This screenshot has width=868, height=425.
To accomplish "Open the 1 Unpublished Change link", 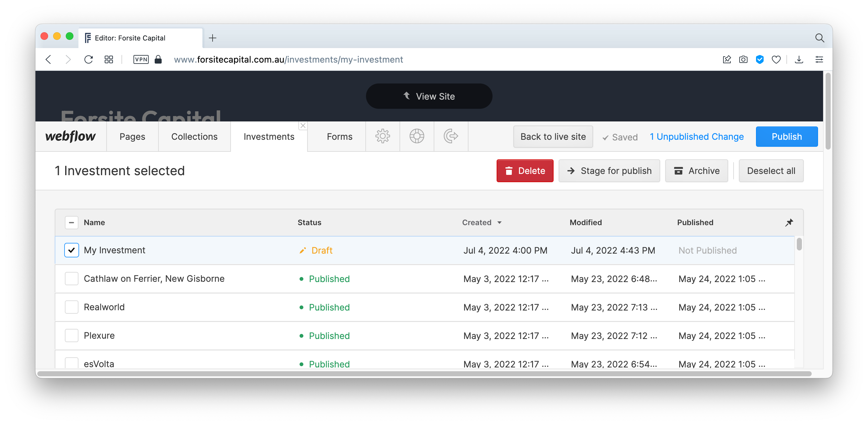I will pos(697,136).
